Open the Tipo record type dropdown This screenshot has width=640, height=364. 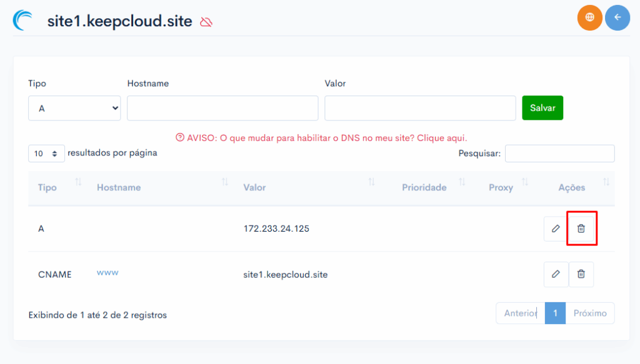74,108
